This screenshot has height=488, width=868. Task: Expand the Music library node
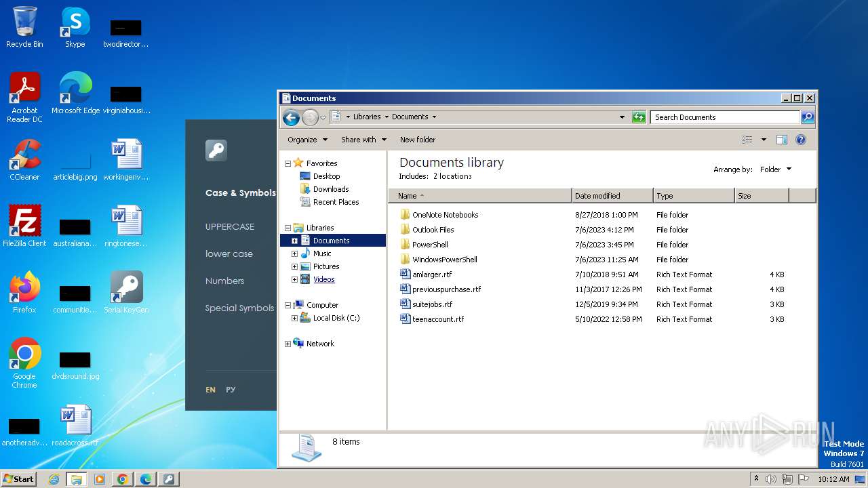(x=294, y=253)
